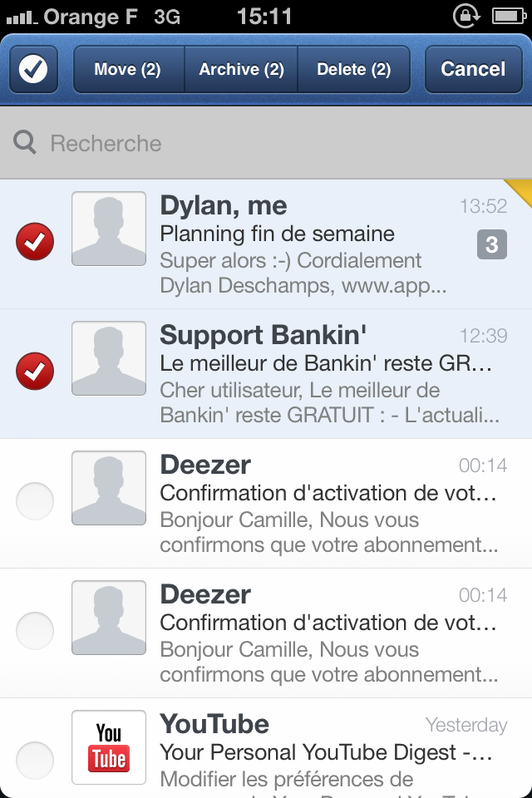Check the YouTube email selection circle
This screenshot has width=532, height=798.
35,761
